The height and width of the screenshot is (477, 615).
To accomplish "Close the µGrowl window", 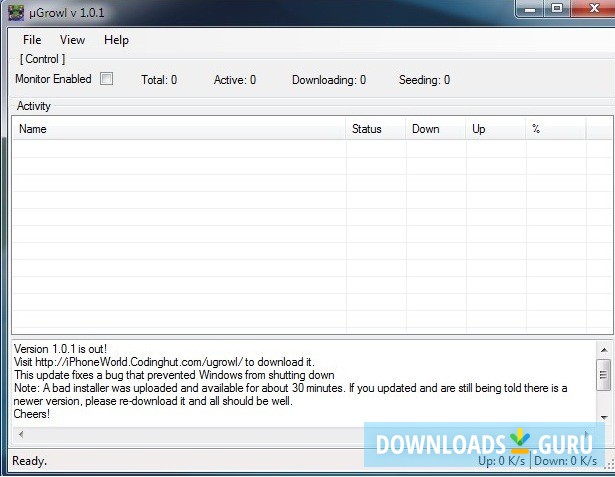I will point(593,9).
